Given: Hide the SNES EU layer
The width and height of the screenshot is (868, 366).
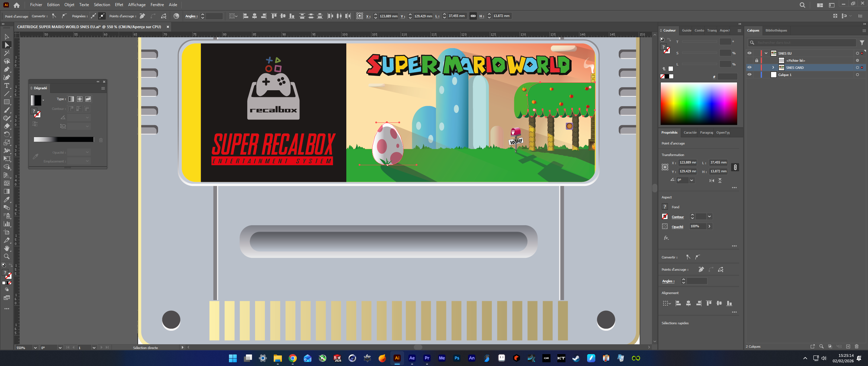Looking at the screenshot, I should point(749,53).
